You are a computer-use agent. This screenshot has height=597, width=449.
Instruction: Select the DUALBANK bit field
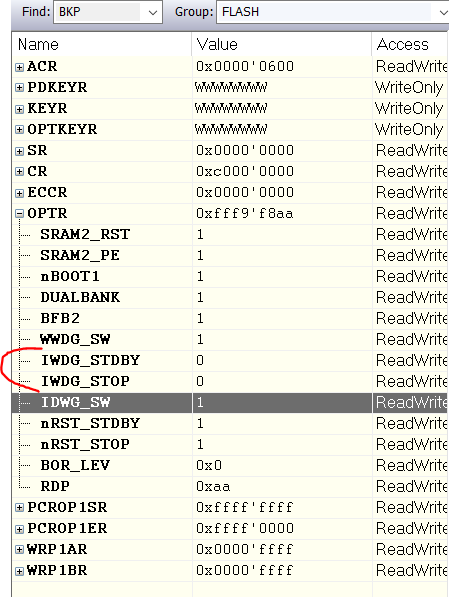click(80, 297)
